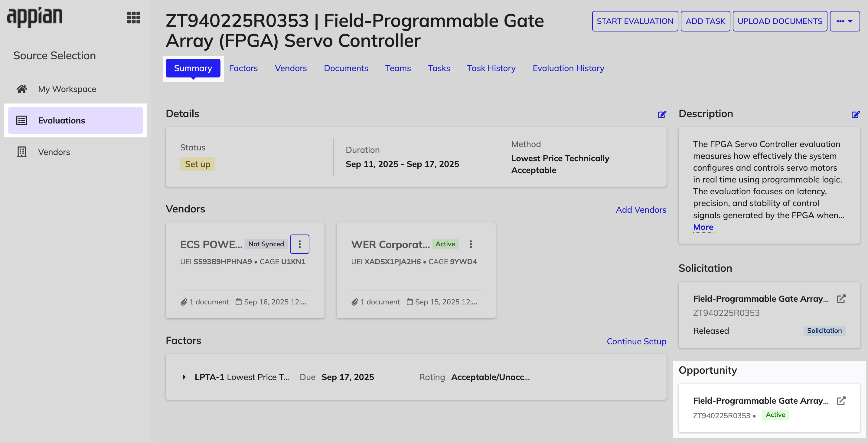Click the UEI S593B9HPHNA9 text

click(216, 262)
